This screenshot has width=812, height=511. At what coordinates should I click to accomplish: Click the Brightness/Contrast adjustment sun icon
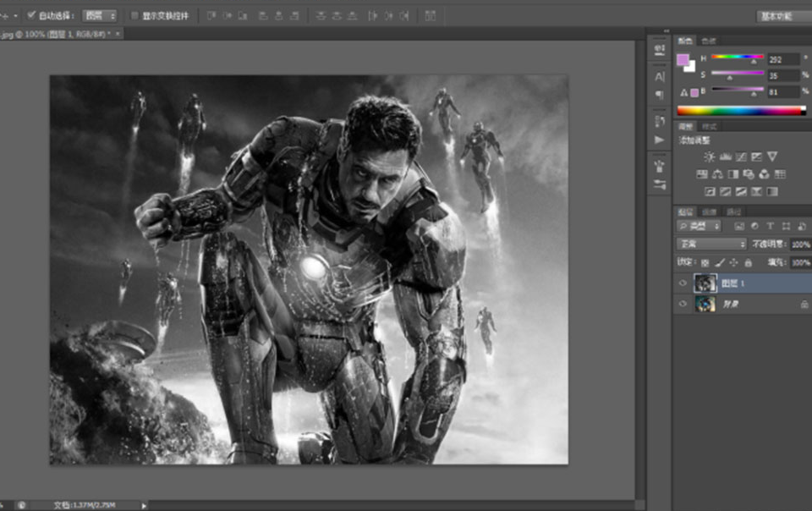pos(709,157)
